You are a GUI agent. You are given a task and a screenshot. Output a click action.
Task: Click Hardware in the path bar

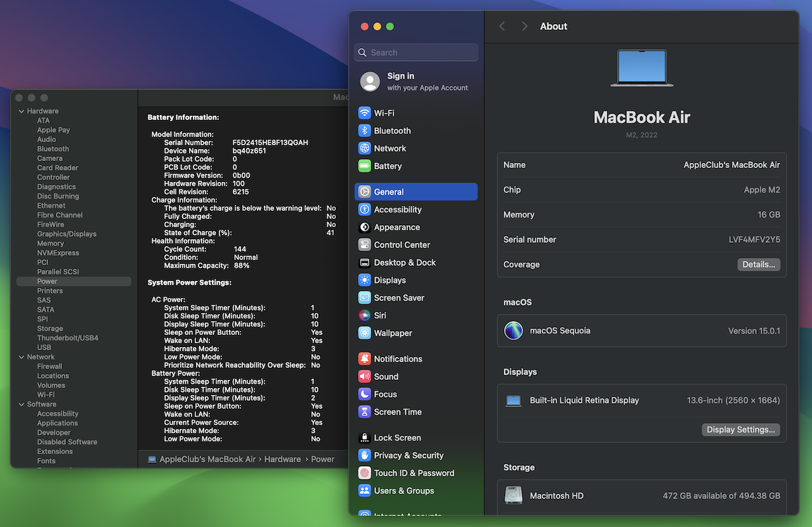pos(282,459)
